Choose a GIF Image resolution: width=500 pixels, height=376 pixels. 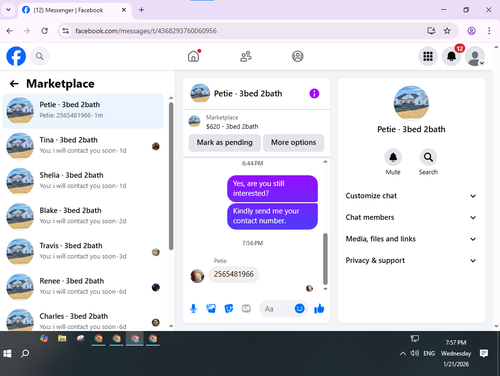click(x=246, y=309)
